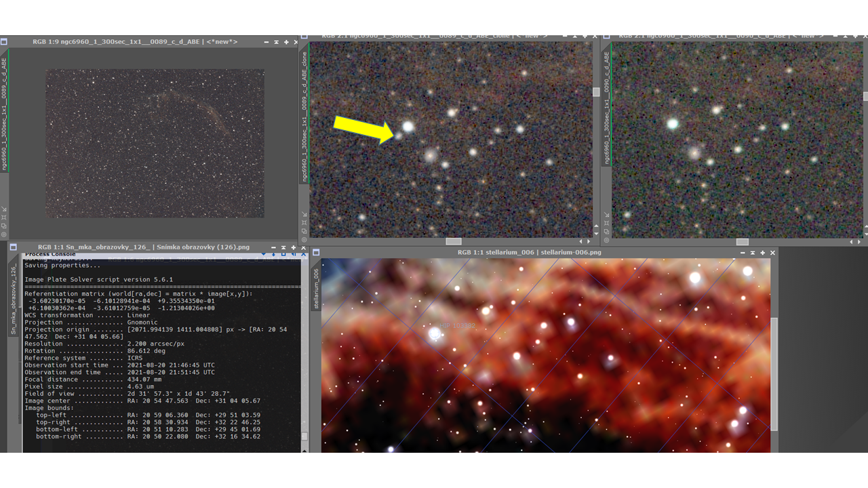Click bottom-most circular icon in 0089_c_d_ABE window sidebar
The image size is (868, 488).
point(4,234)
